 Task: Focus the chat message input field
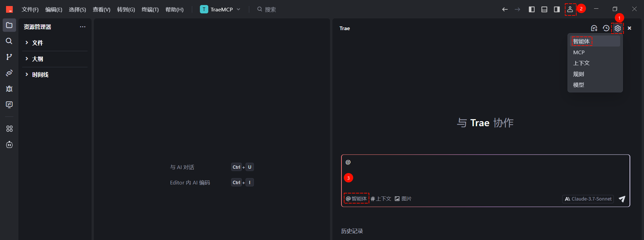485,173
